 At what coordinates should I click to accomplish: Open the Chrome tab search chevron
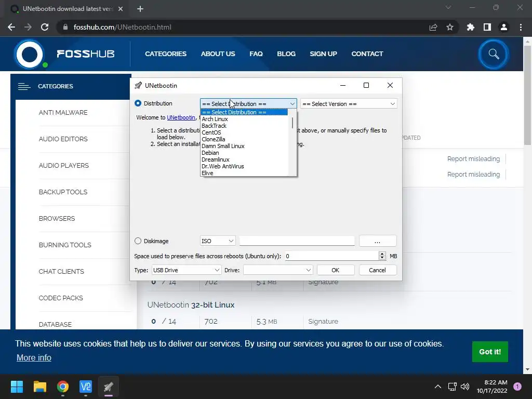pos(448,7)
